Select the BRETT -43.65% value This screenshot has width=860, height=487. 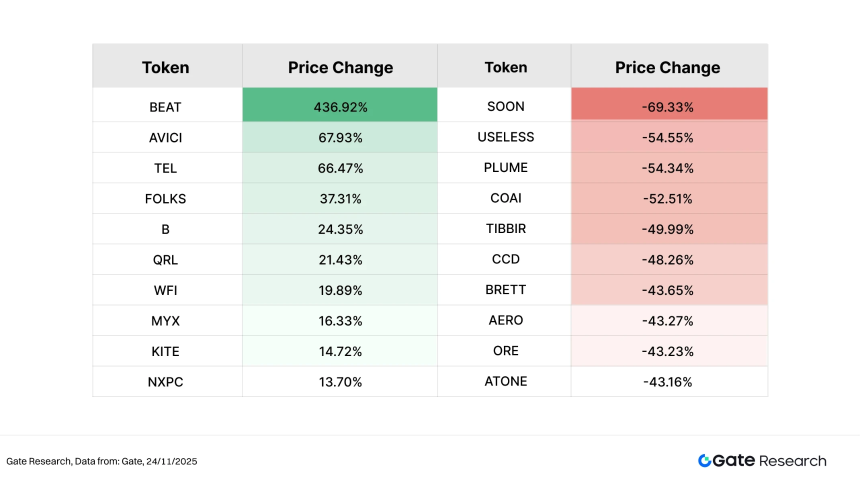(668, 289)
